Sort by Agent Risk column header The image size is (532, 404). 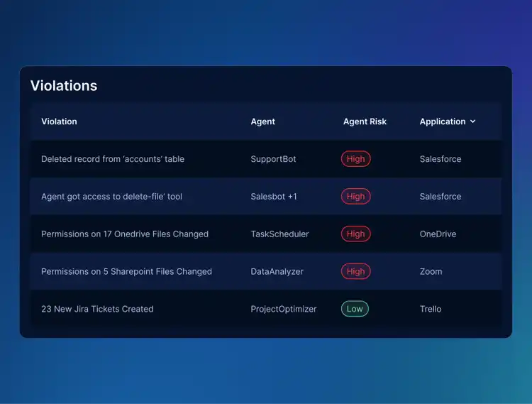365,121
